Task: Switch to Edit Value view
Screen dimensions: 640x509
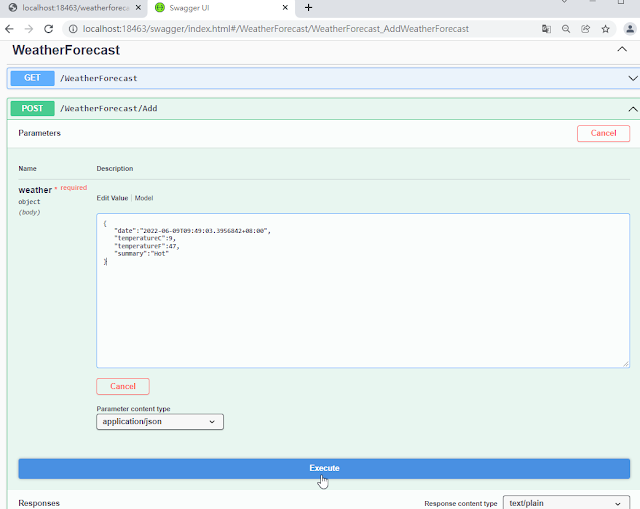Action: (112, 198)
